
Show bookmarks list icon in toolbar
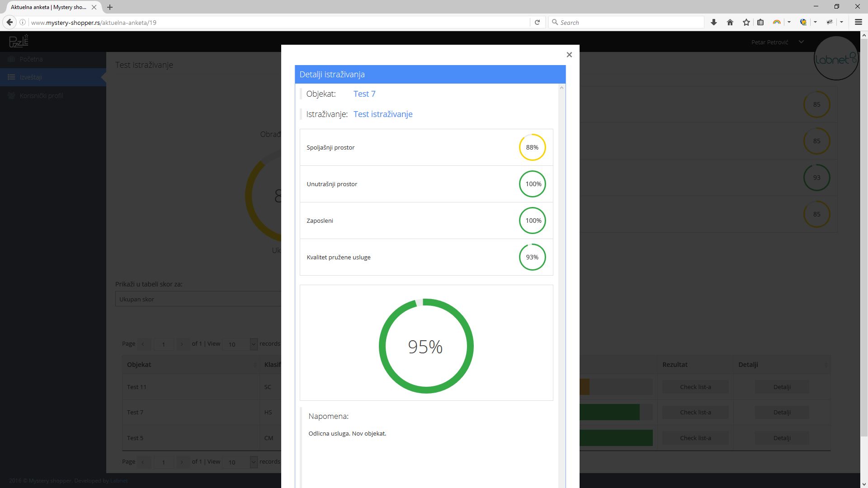pos(760,22)
